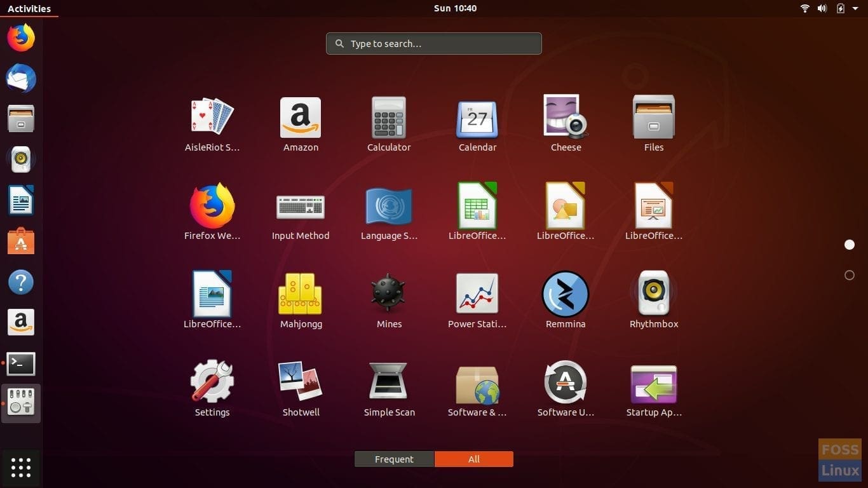Open Rhythmbox speaker icon in the dock
This screenshot has width=868, height=488.
21,159
